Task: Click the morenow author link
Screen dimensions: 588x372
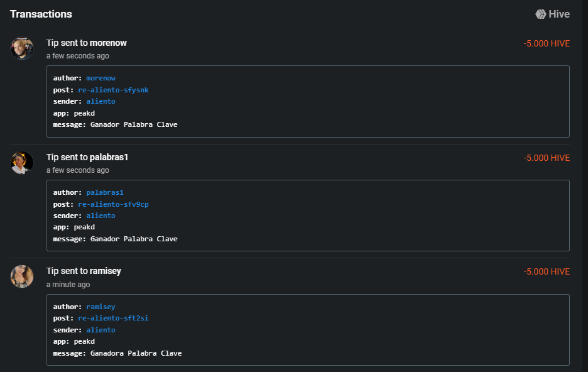Action: (x=101, y=78)
